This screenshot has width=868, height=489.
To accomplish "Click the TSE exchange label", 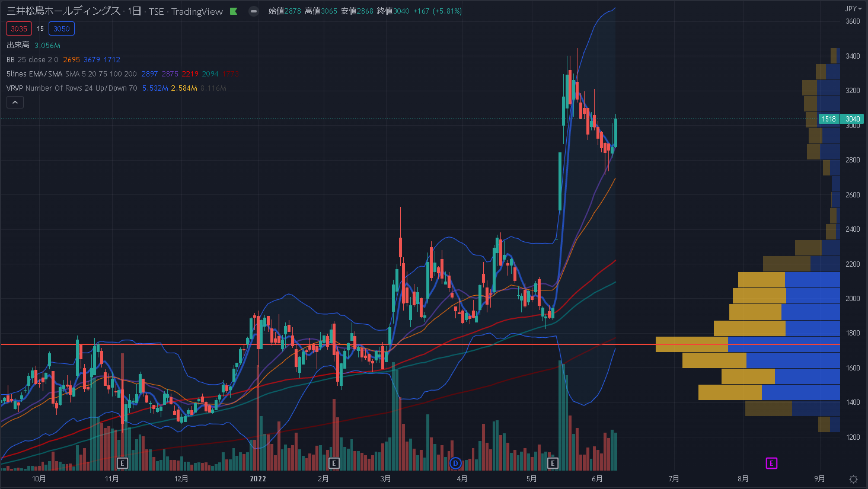I will click(x=157, y=11).
